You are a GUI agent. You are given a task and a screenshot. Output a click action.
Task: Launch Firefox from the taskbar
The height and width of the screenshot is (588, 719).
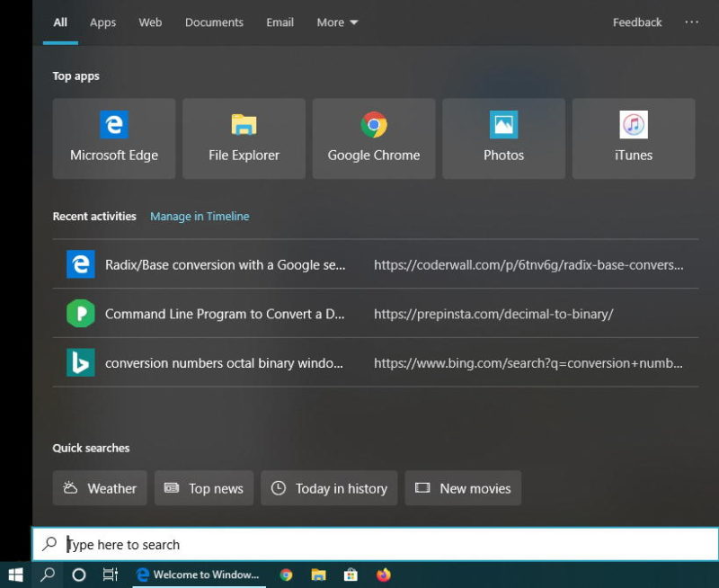[383, 575]
